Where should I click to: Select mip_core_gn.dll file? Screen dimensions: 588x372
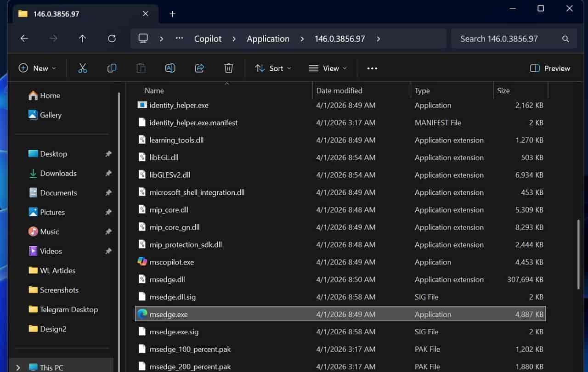coord(340,227)
